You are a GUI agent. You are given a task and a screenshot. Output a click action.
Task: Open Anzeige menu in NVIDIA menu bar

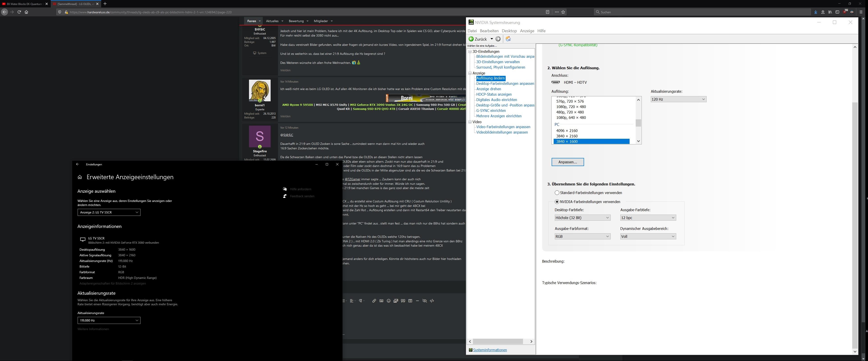527,31
